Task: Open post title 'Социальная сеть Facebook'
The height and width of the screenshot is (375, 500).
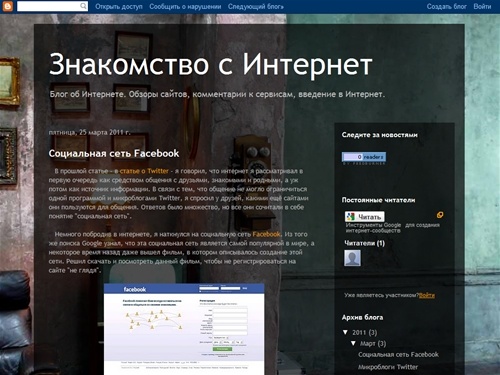Action: (x=114, y=153)
